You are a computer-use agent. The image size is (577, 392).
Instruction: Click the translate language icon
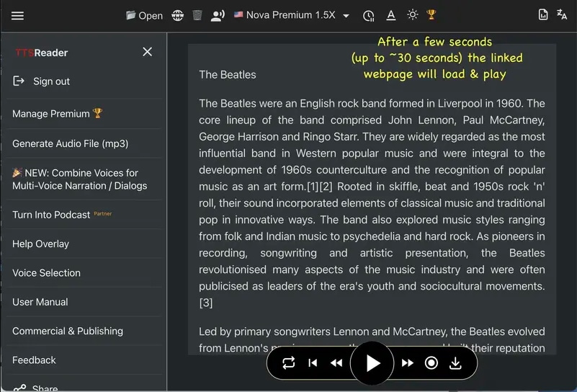pyautogui.click(x=562, y=14)
